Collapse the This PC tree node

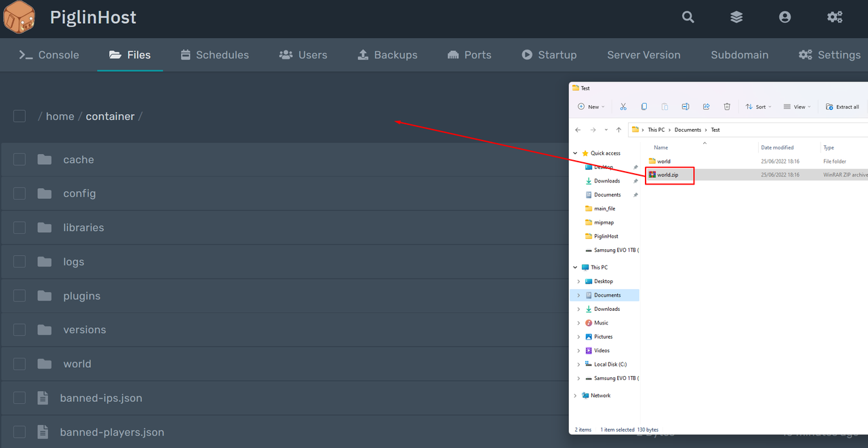[575, 267]
